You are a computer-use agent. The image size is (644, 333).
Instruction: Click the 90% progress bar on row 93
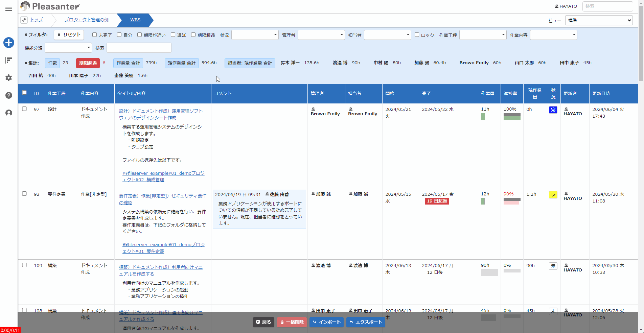point(512,201)
